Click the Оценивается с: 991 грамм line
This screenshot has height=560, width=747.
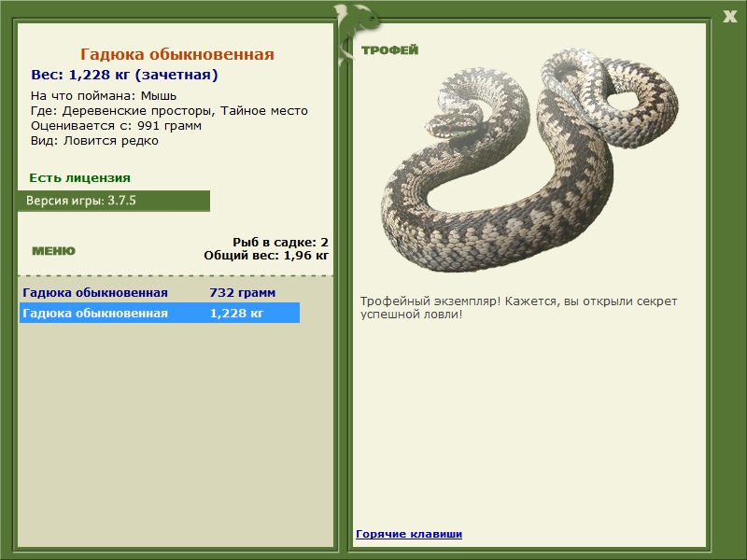tap(116, 126)
